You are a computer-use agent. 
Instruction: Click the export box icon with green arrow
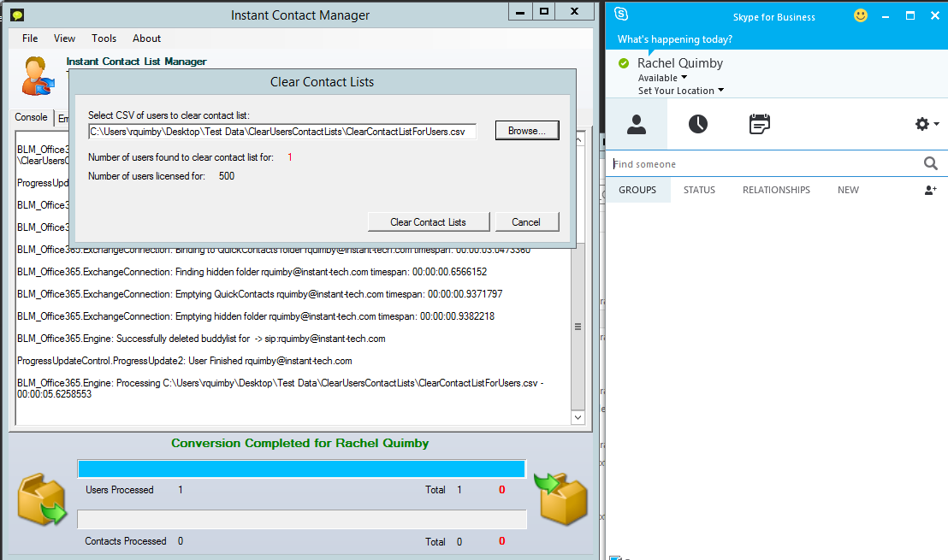(x=42, y=499)
